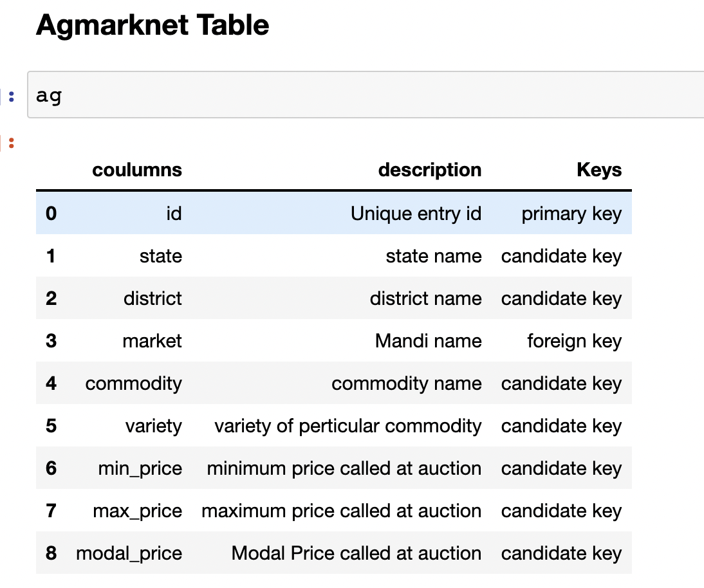
Task: Click the max_price cell
Action: (x=137, y=510)
